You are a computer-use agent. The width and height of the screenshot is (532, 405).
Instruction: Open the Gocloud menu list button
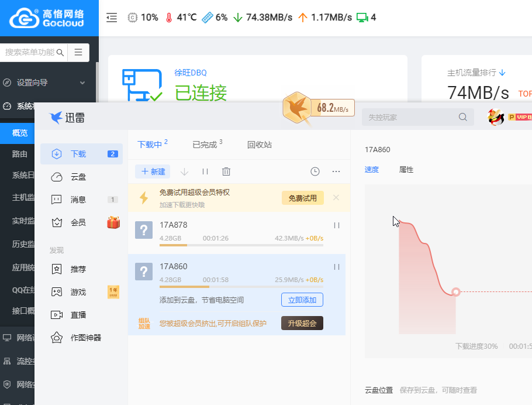point(78,52)
